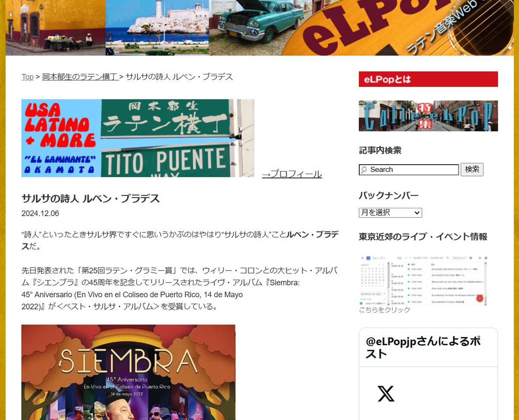Open the Top breadcrumb link
The image size is (519, 420).
point(27,77)
